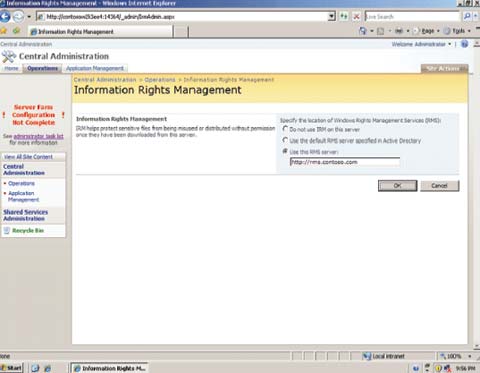Open Favorites Center star icon
This screenshot has height=373, width=480.
pyautogui.click(x=4, y=31)
